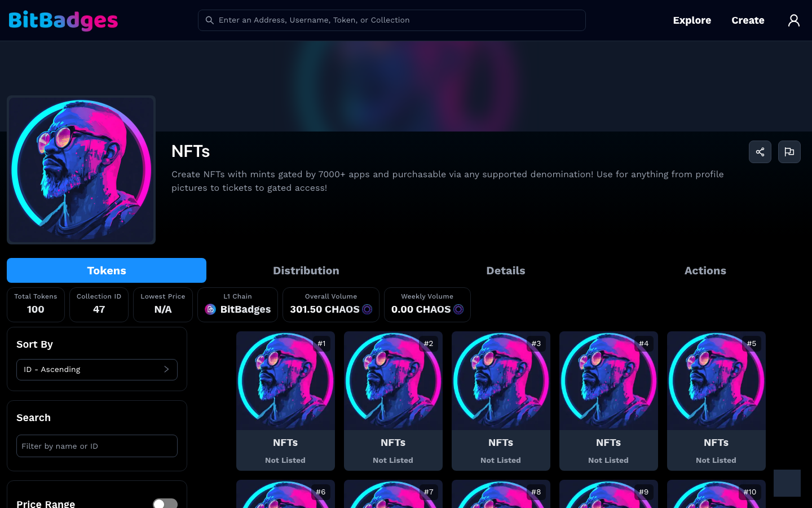Focus the main address search field
The height and width of the screenshot is (508, 812).
click(x=392, y=20)
